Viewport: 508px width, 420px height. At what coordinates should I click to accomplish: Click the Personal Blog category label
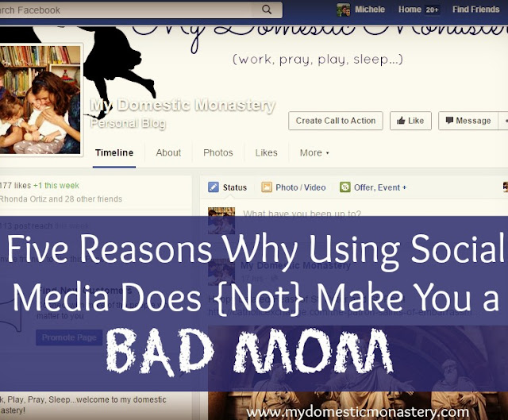click(x=128, y=123)
